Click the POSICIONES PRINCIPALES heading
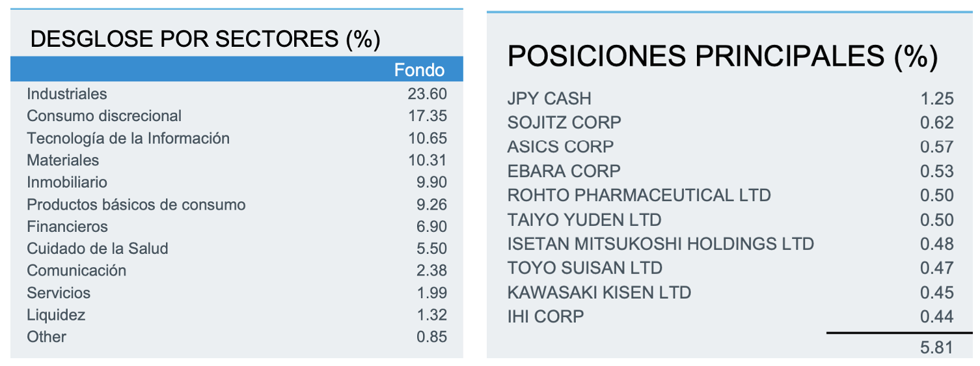 tap(722, 57)
